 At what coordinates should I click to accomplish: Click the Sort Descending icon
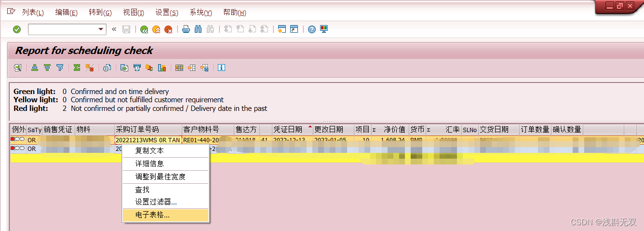pos(47,68)
